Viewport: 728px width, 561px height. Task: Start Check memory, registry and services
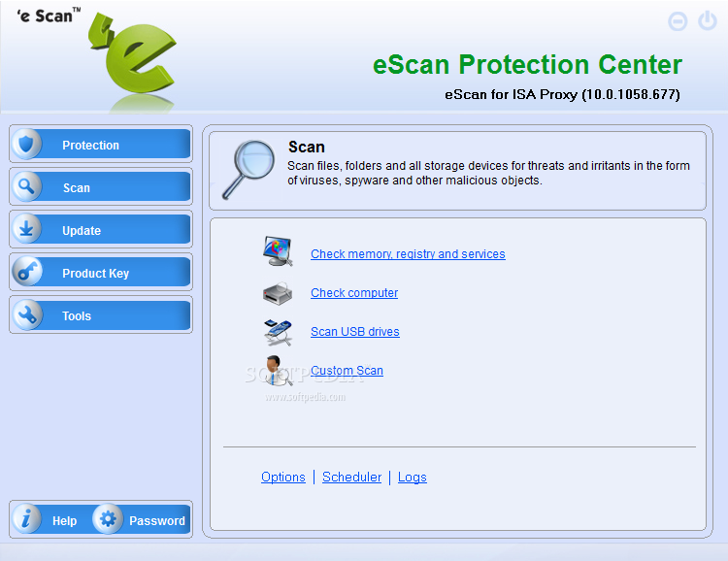pos(408,254)
